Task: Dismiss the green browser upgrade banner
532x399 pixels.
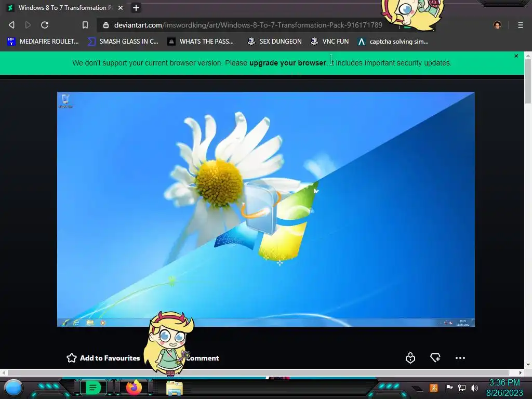Action: [x=516, y=56]
